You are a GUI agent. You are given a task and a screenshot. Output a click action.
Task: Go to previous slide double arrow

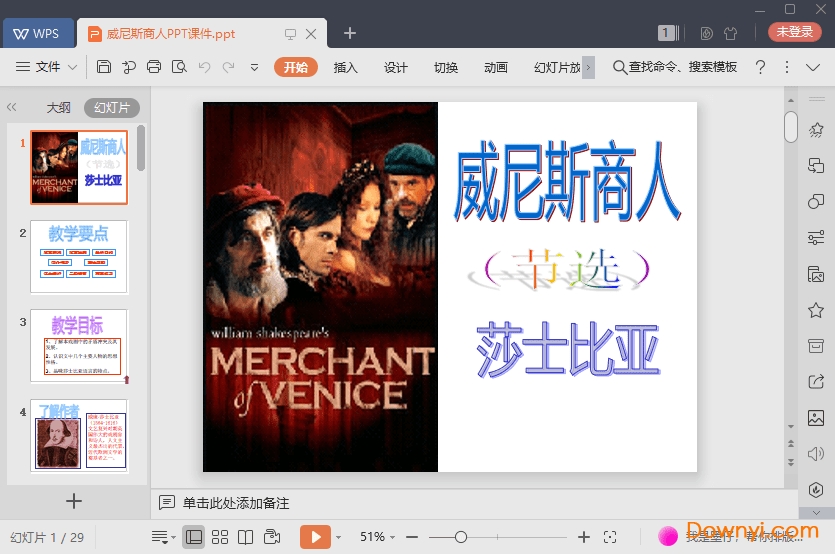point(791,443)
